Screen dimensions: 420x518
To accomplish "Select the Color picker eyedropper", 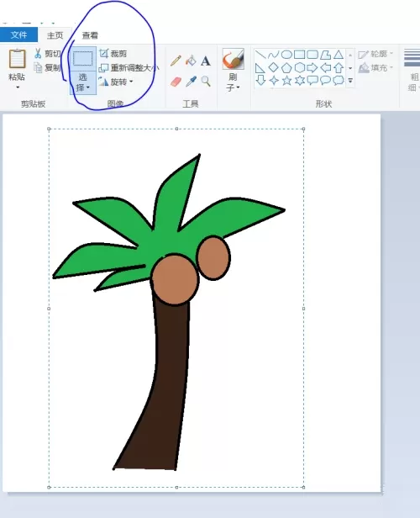I will click(x=191, y=82).
